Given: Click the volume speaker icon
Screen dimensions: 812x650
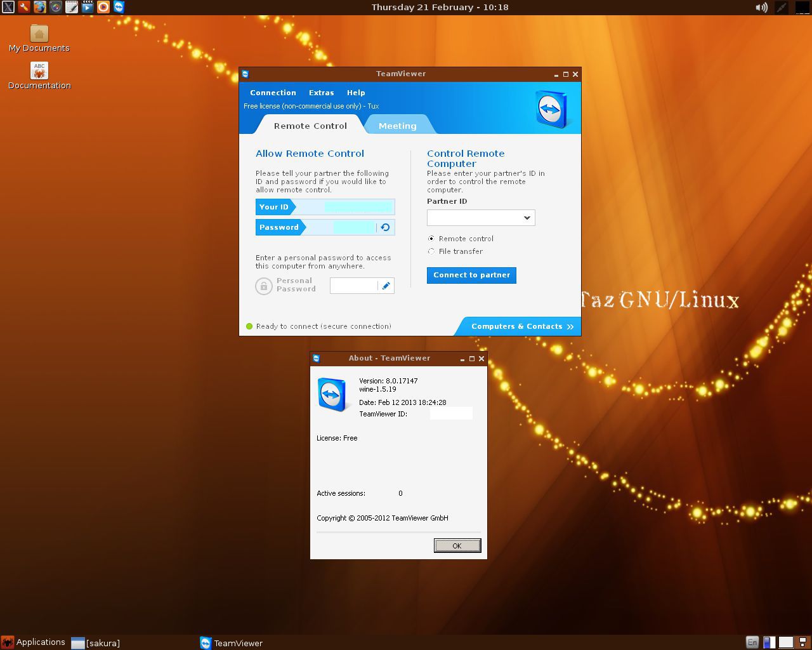Looking at the screenshot, I should coord(762,7).
